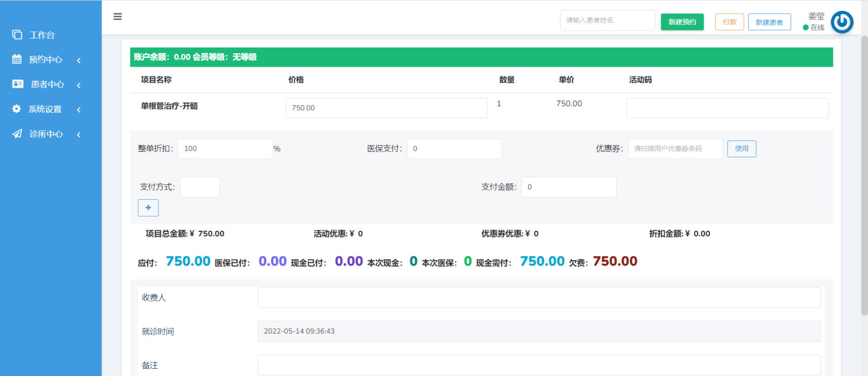Focus the patient name search field

point(608,21)
